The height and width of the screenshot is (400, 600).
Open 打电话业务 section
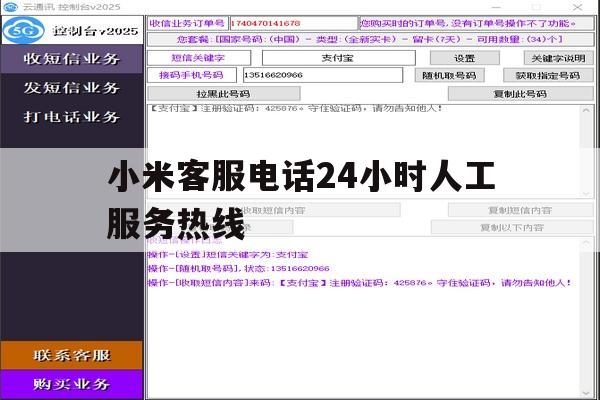(72, 117)
